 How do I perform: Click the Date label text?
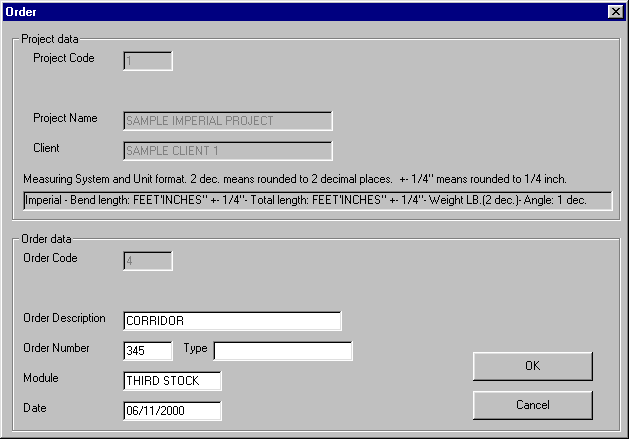tap(35, 408)
